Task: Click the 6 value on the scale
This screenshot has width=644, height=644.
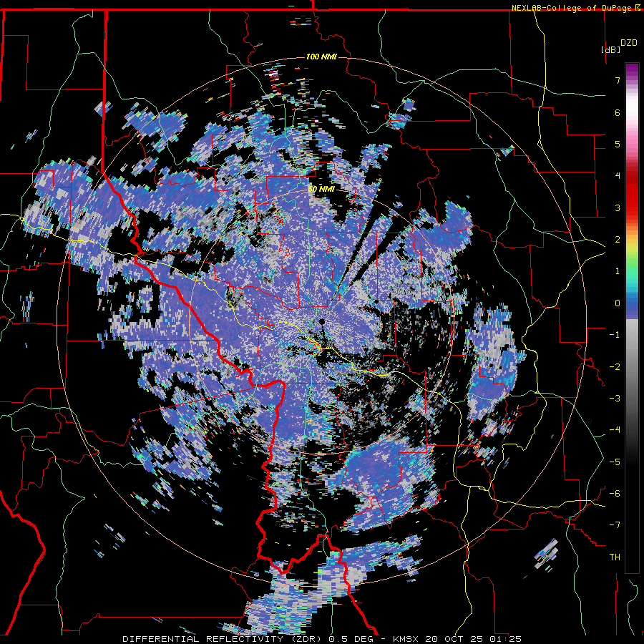Action: click(618, 112)
